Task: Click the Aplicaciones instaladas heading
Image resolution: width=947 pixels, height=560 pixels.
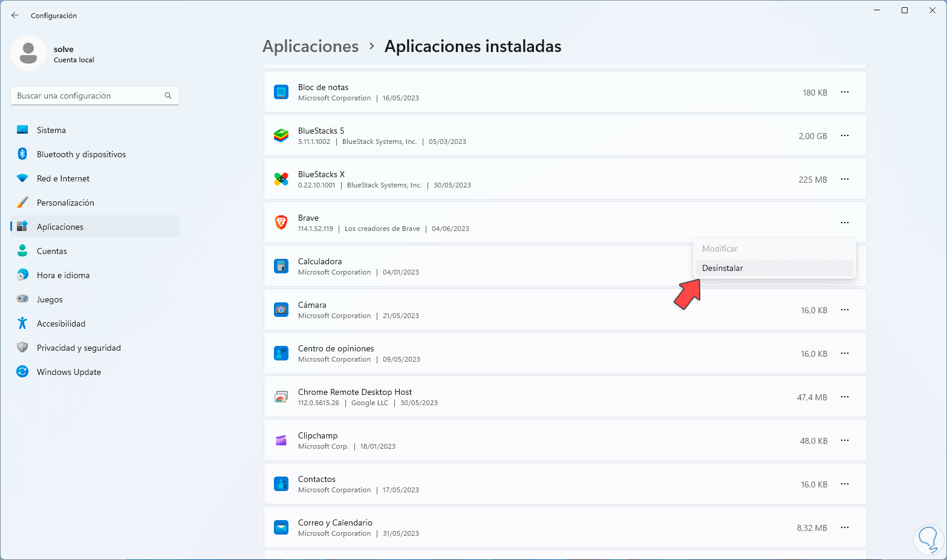Action: 473,47
